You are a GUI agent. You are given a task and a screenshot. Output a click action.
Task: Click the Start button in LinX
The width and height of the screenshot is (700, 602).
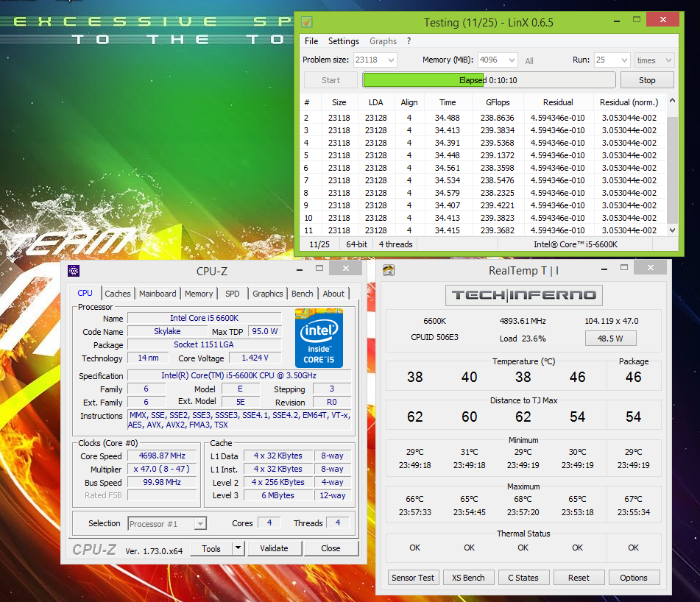(330, 80)
